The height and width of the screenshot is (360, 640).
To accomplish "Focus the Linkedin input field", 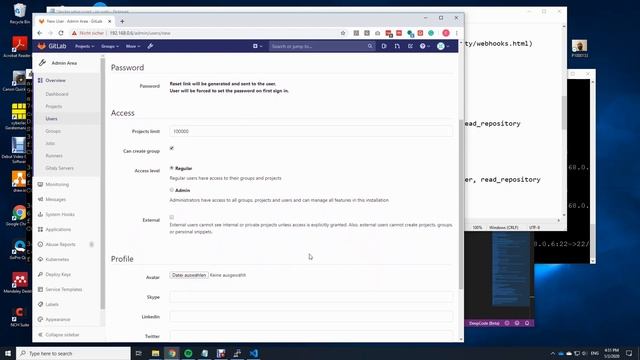I will (311, 316).
